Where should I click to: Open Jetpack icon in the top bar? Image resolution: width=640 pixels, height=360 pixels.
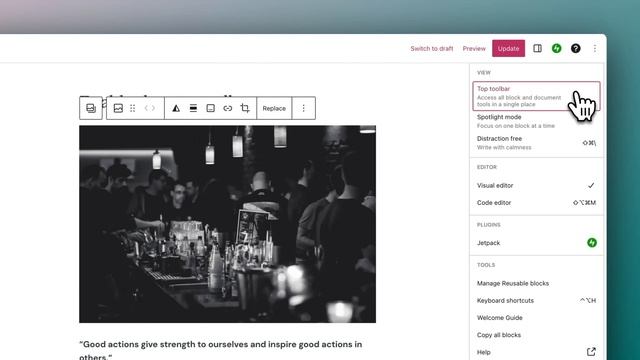pos(557,49)
